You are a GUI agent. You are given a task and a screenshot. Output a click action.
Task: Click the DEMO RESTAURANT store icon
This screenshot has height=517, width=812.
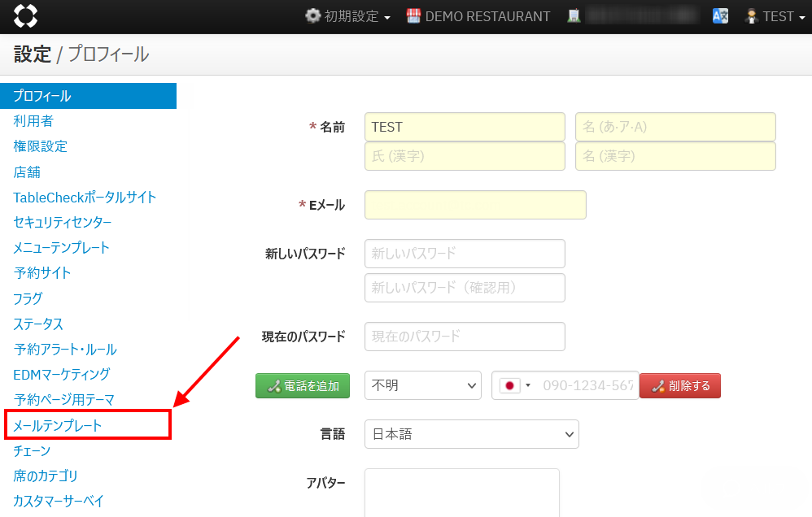pyautogui.click(x=413, y=16)
